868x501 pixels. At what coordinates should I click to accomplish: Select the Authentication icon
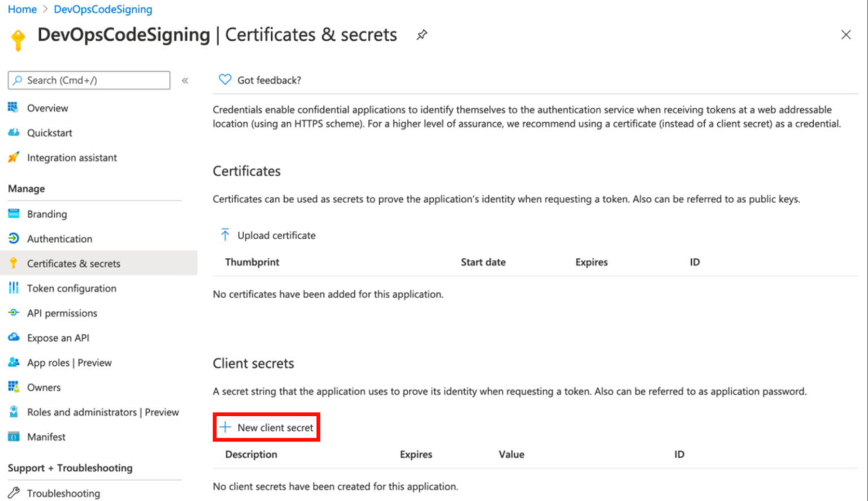(x=13, y=238)
